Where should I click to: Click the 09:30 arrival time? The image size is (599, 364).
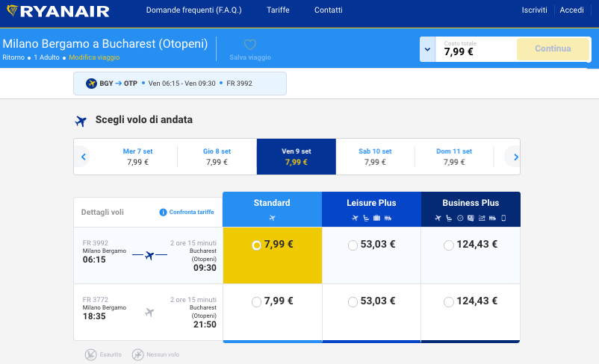(205, 268)
